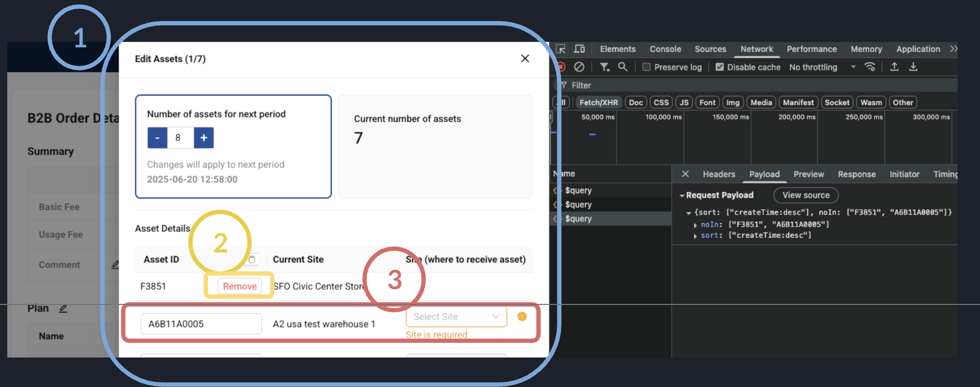Show more DevTools tabs chevron
The image size is (980, 387).
pyautogui.click(x=953, y=49)
